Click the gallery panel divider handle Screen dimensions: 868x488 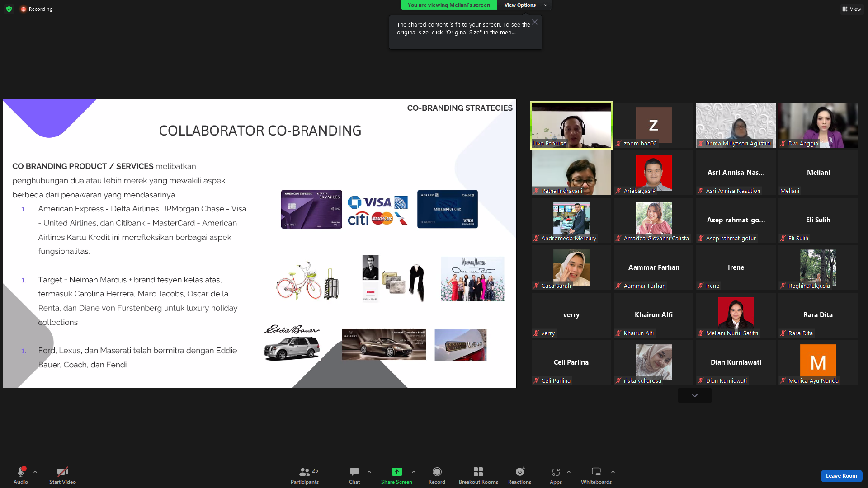point(519,244)
